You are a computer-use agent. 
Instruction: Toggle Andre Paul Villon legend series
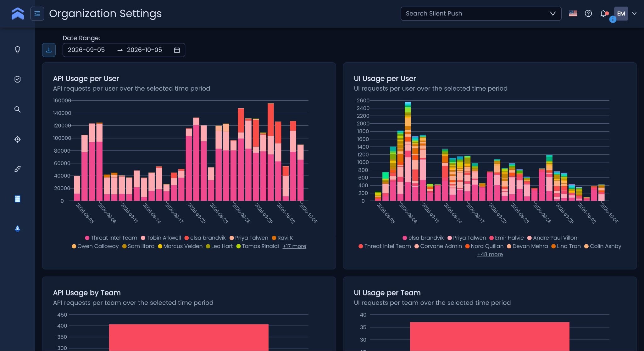(x=552, y=238)
